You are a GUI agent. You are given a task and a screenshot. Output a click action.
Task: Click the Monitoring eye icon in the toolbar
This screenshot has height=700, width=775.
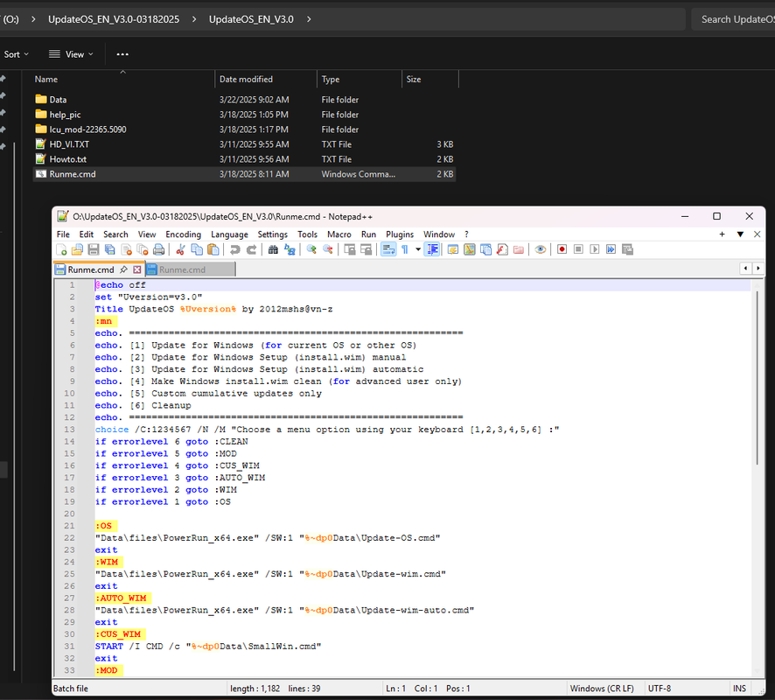pos(541,249)
